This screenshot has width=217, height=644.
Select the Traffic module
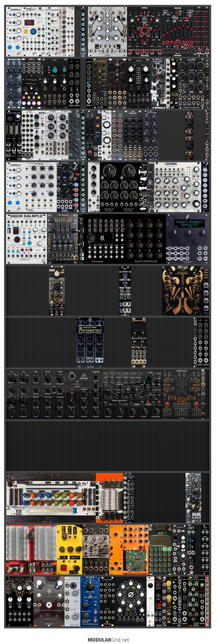point(14,83)
